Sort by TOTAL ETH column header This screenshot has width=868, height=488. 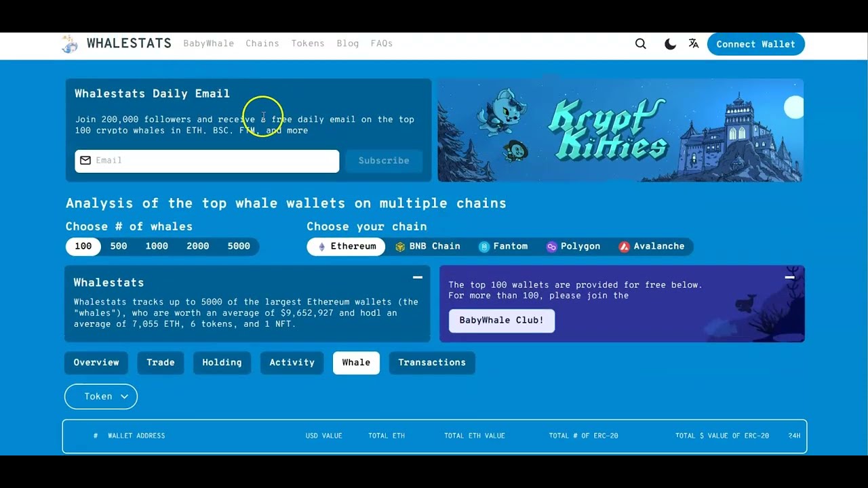pos(387,436)
